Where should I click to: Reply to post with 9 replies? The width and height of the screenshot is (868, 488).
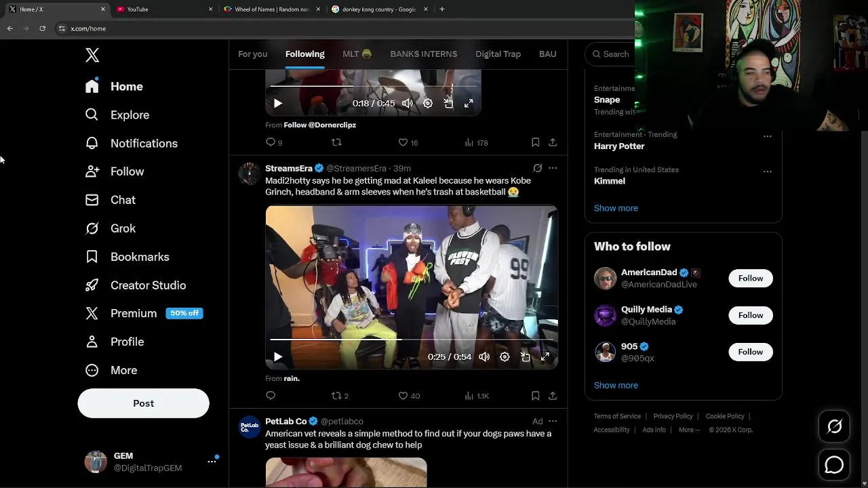[x=274, y=142]
